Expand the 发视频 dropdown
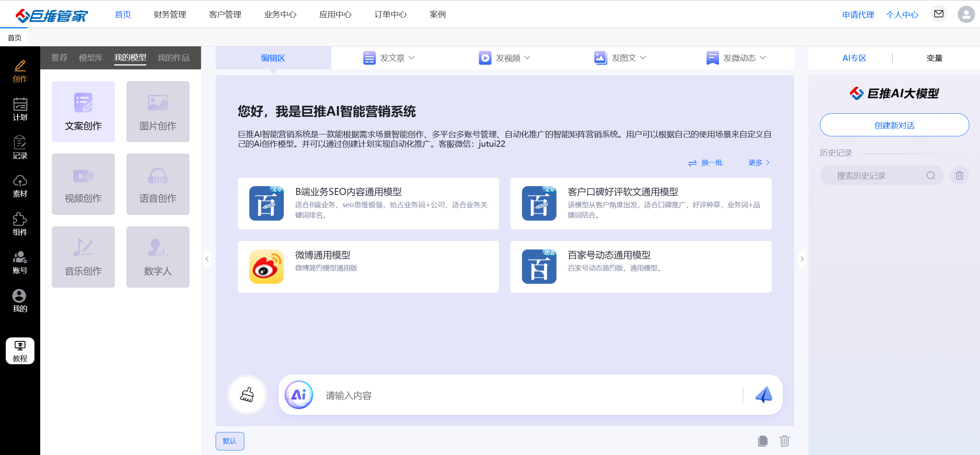The width and height of the screenshot is (980, 455). (x=504, y=58)
